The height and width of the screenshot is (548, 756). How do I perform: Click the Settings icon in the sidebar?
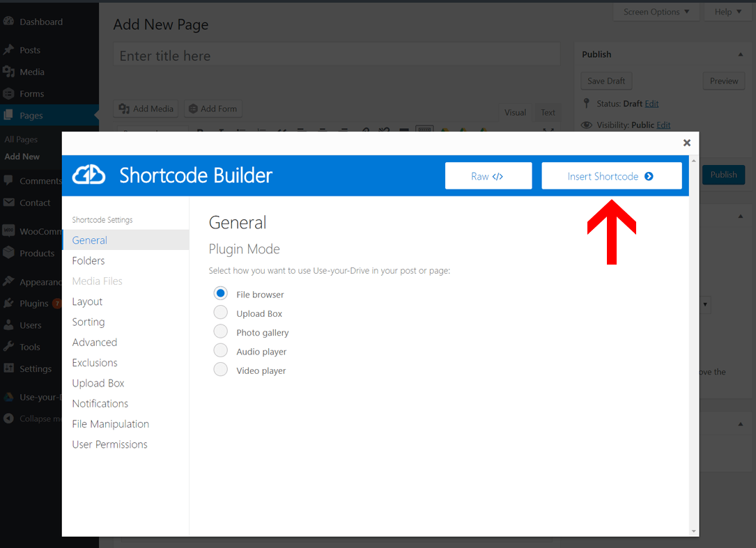(x=8, y=368)
